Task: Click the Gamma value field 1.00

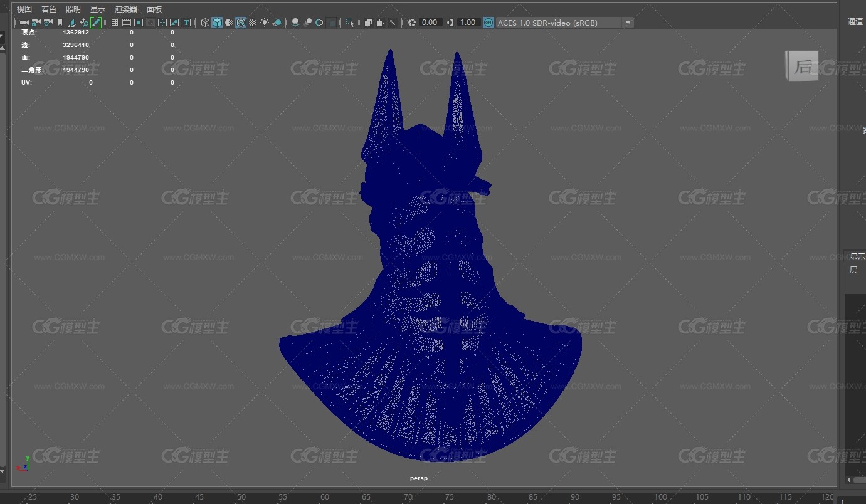Action: click(x=468, y=23)
